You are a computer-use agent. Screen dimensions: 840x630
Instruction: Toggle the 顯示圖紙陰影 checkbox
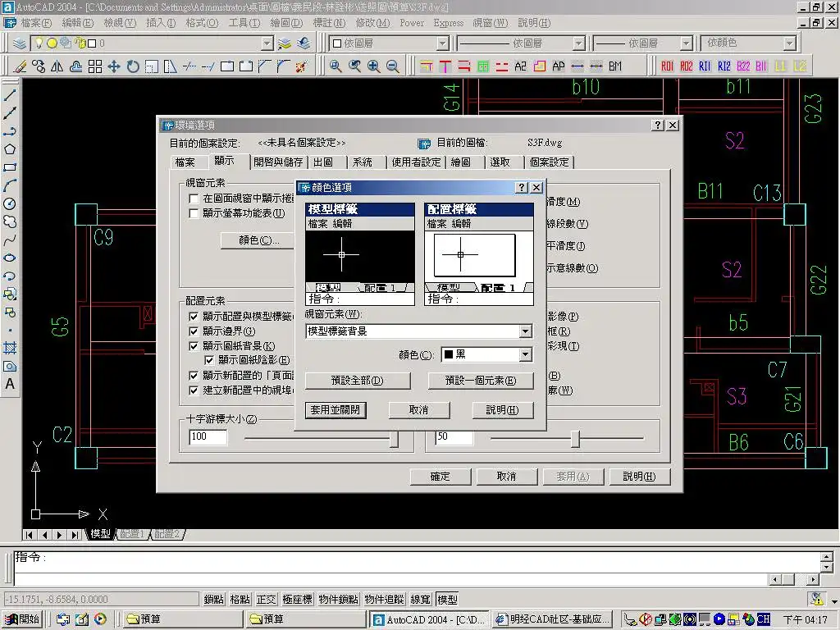pos(209,361)
